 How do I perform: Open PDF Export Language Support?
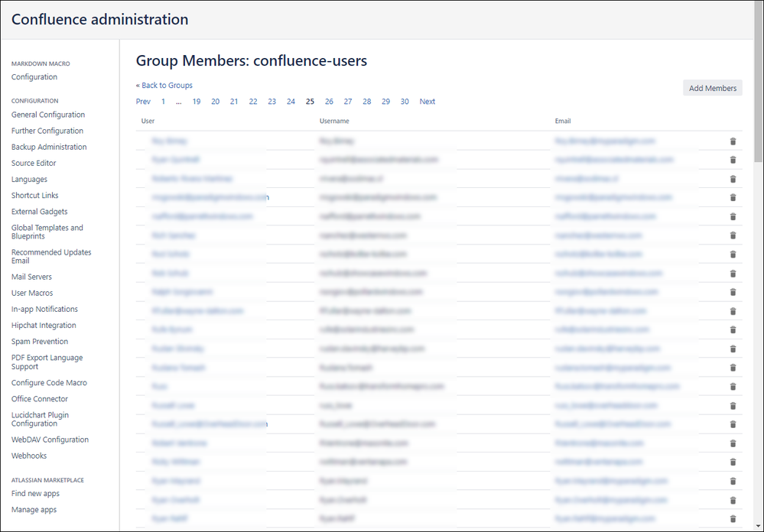coord(47,362)
